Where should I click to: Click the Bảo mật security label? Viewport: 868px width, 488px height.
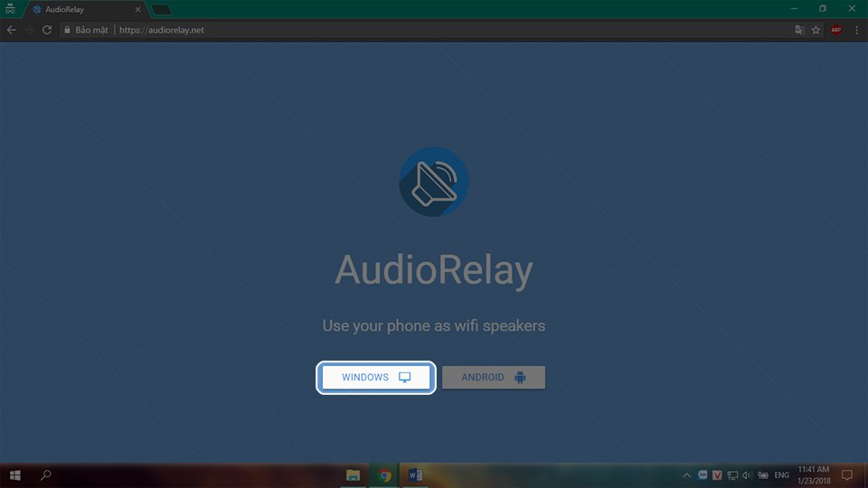[x=91, y=30]
